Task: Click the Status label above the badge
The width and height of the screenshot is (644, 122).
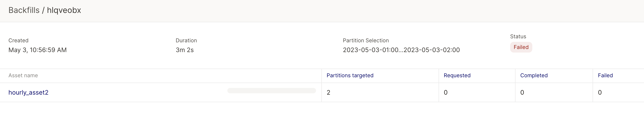Action: 518,36
